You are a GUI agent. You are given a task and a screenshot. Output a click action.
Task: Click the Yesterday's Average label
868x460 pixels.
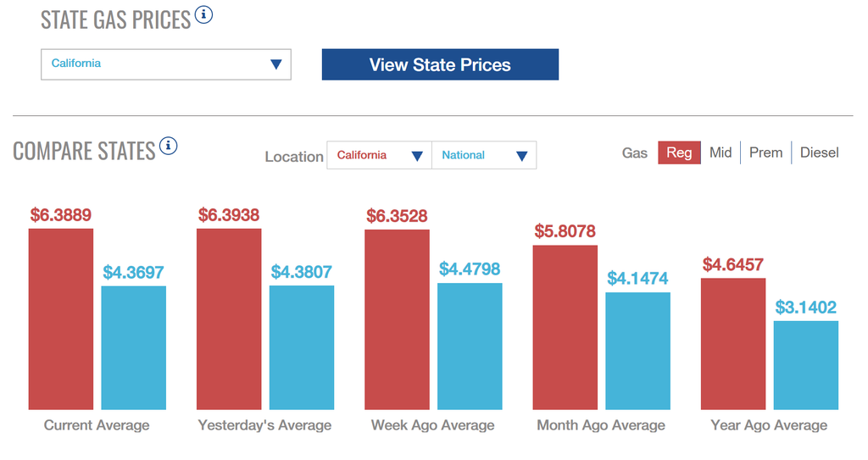pyautogui.click(x=265, y=425)
